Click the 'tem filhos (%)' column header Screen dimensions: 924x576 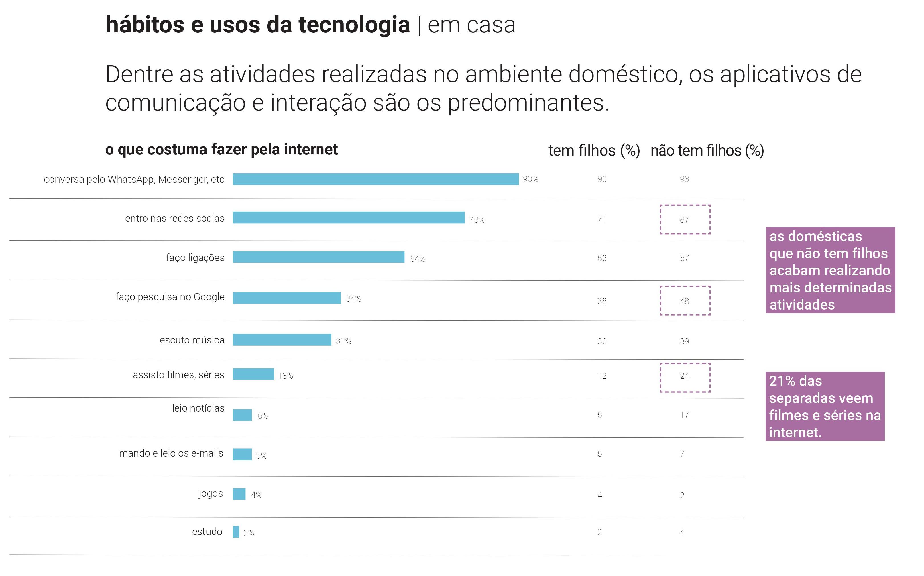point(594,150)
